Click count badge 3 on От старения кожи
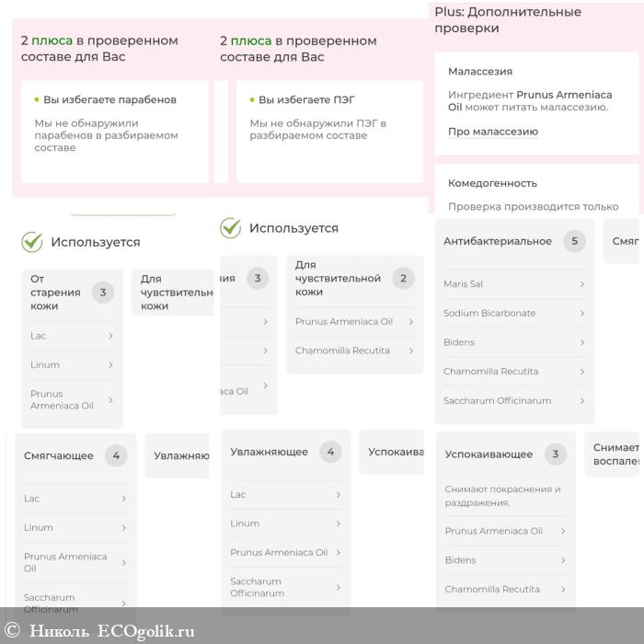644x644 pixels. coord(102,293)
